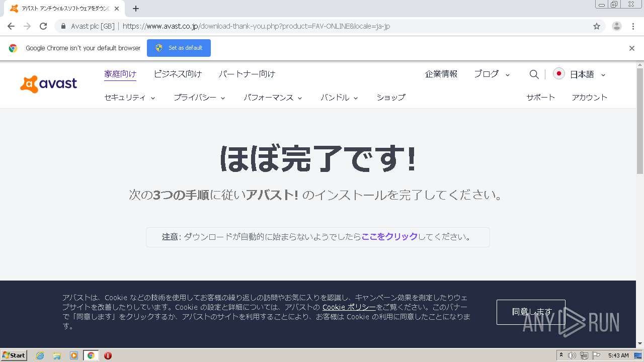This screenshot has height=362, width=644.
Task: Open a new tab with the plus icon
Action: coord(136,9)
